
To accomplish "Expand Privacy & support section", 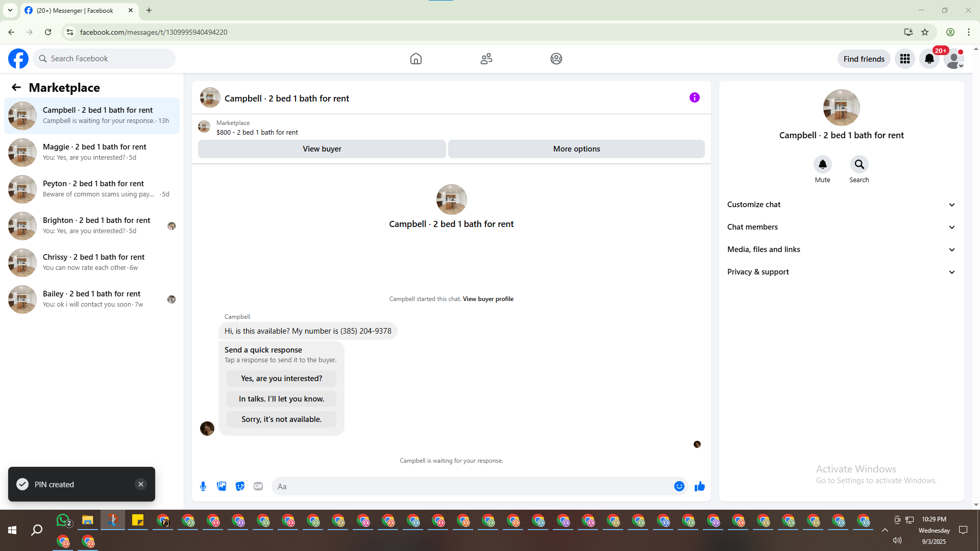I will click(841, 272).
